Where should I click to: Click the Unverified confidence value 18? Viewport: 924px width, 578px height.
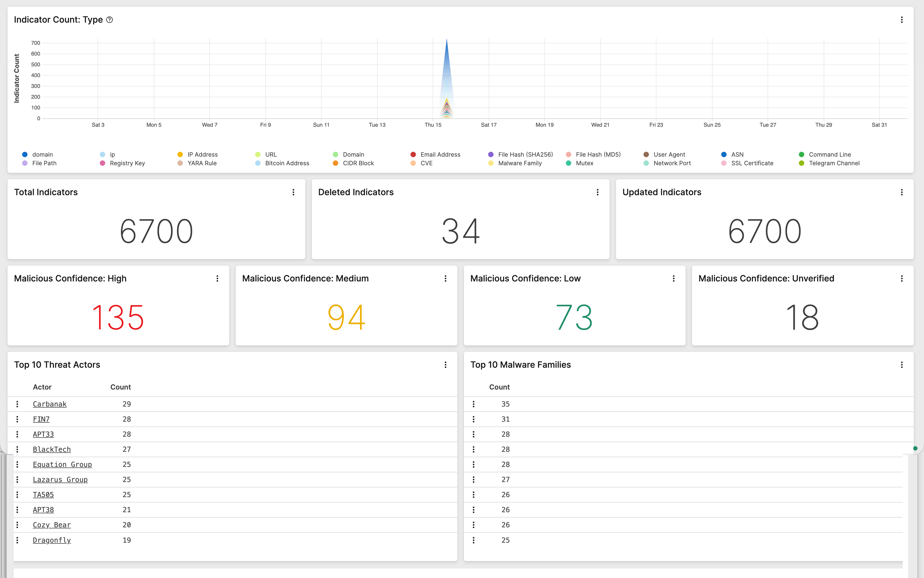(x=802, y=317)
